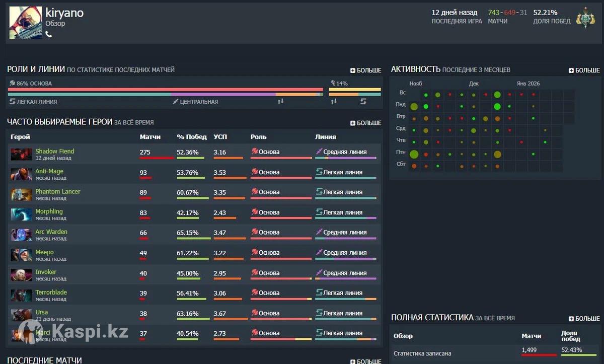Click the Invoker hero portrait icon
This screenshot has height=364, width=604.
tap(21, 275)
